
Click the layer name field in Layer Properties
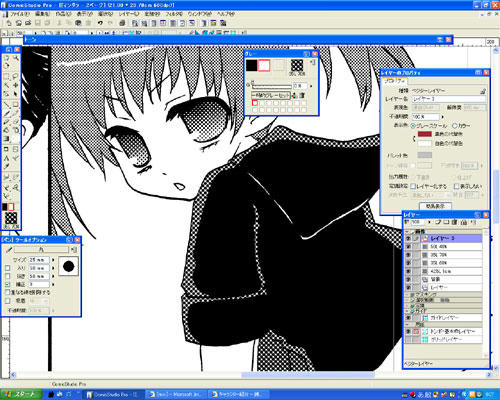[x=449, y=99]
